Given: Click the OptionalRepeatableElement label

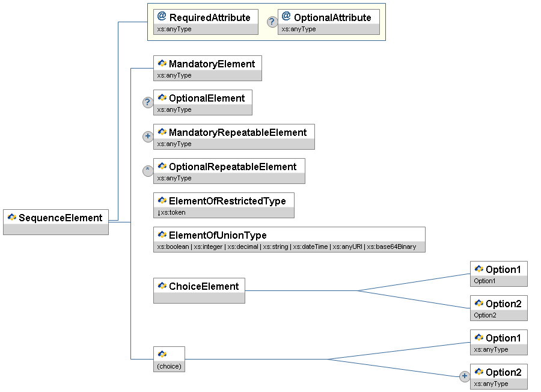Looking at the screenshot, I should (x=233, y=167).
